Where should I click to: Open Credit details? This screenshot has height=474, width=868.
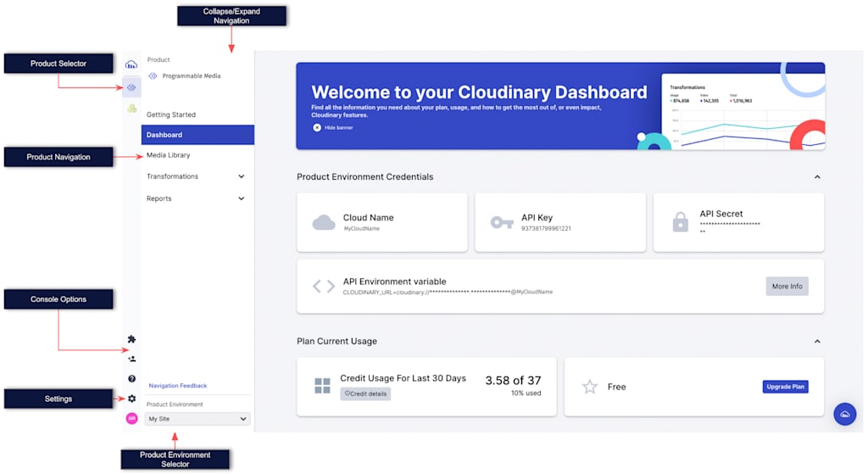pos(365,393)
